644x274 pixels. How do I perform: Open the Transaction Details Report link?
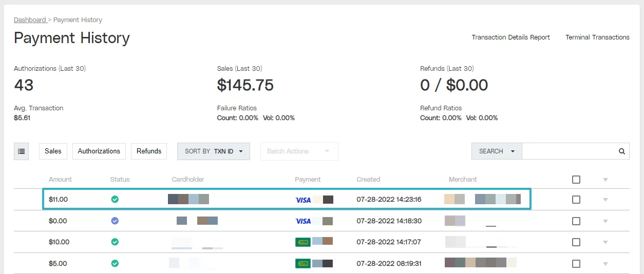(x=510, y=37)
